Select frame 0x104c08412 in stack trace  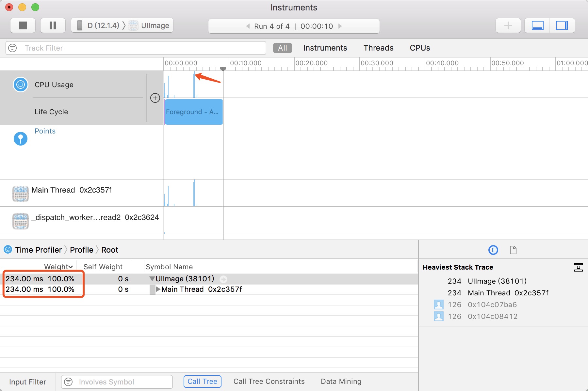[493, 316]
